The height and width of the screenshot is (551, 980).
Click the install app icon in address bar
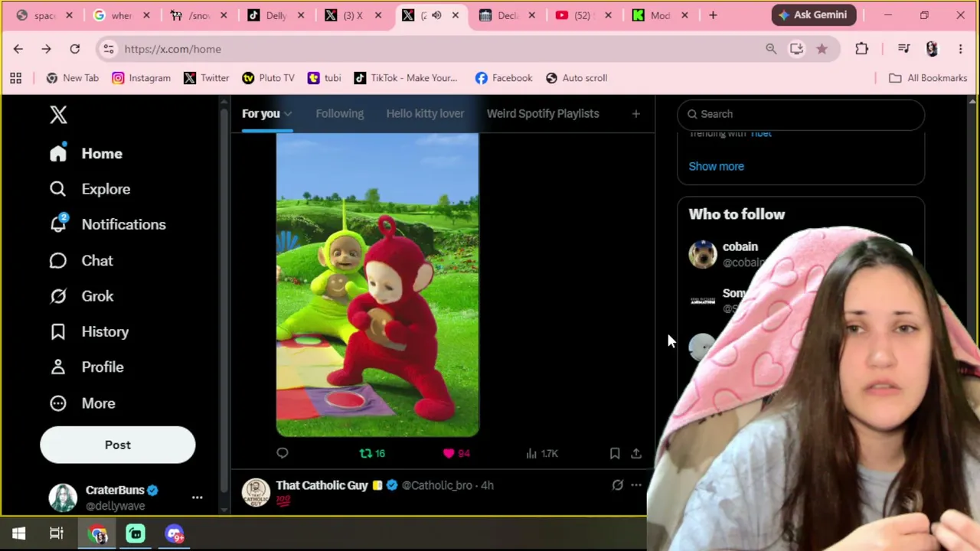tap(797, 49)
